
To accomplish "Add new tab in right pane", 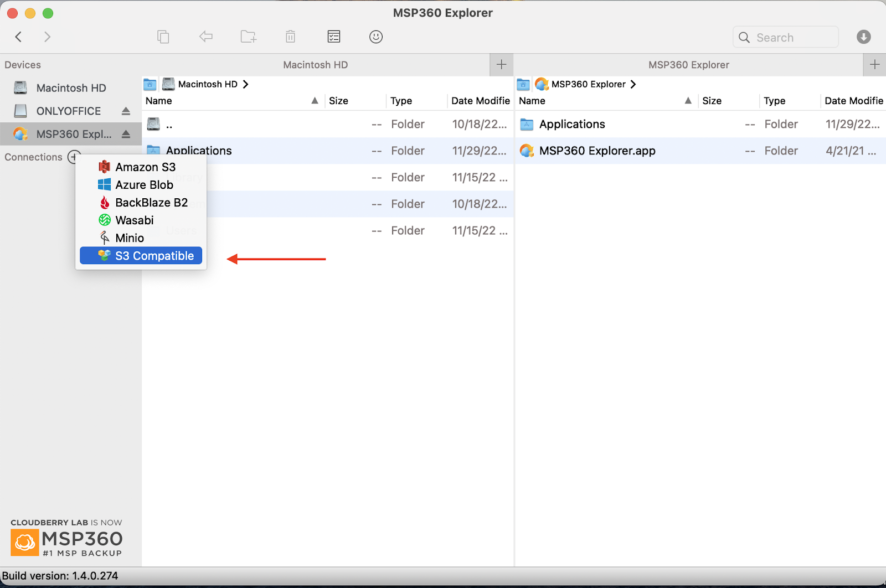I will tap(875, 65).
